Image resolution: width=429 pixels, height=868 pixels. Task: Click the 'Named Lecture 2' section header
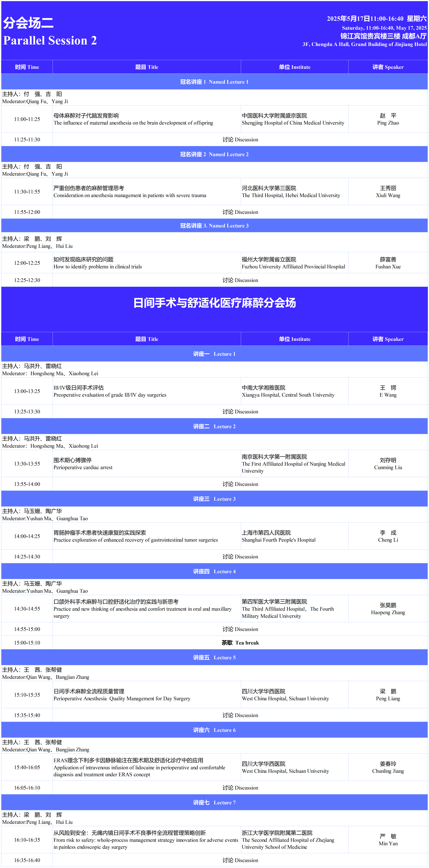tap(214, 154)
